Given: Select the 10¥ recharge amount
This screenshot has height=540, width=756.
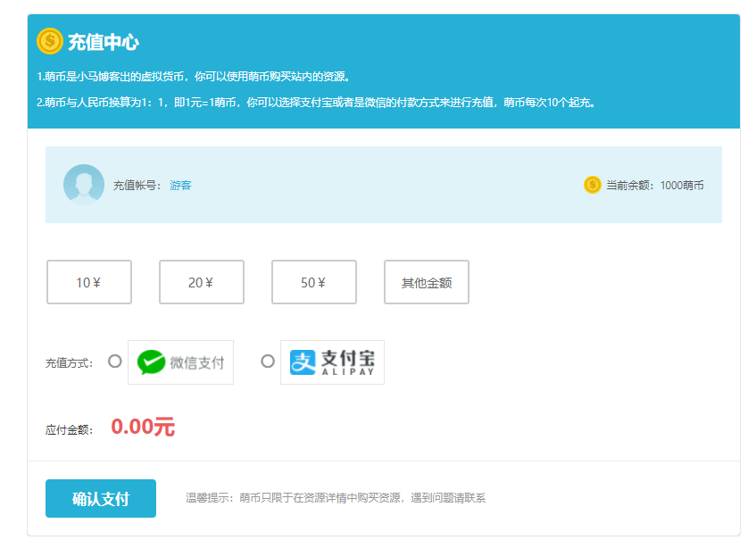Looking at the screenshot, I should point(88,282).
